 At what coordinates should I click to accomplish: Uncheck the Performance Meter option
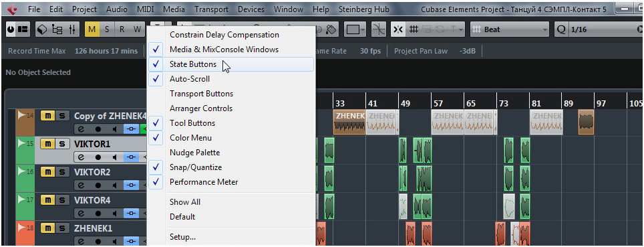[232, 182]
